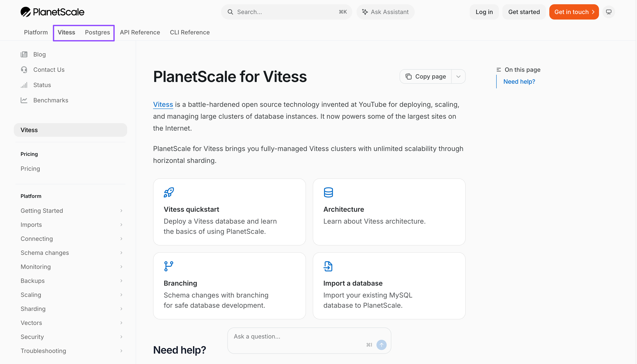Click the Import a database file icon

pos(328,266)
